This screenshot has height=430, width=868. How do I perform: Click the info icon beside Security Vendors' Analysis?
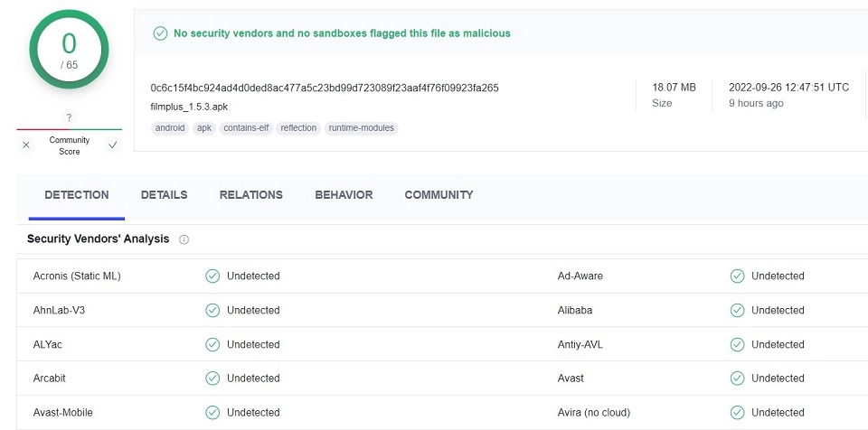point(184,239)
